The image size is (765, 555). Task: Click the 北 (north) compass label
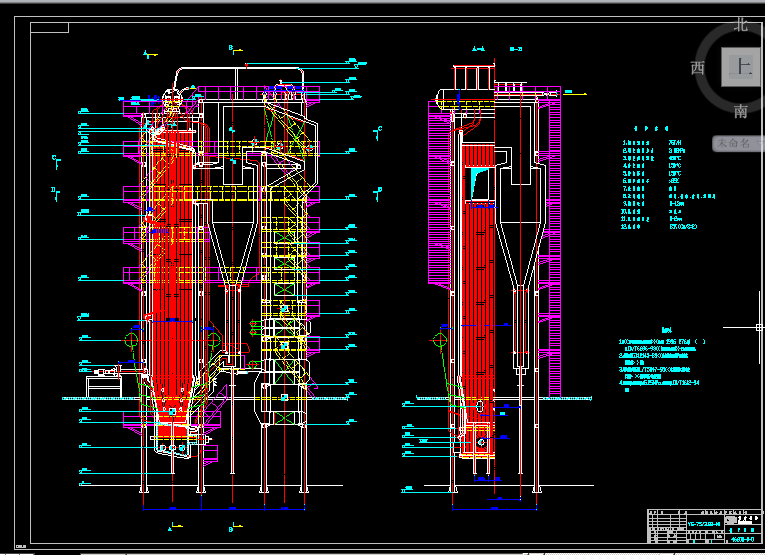click(x=741, y=24)
